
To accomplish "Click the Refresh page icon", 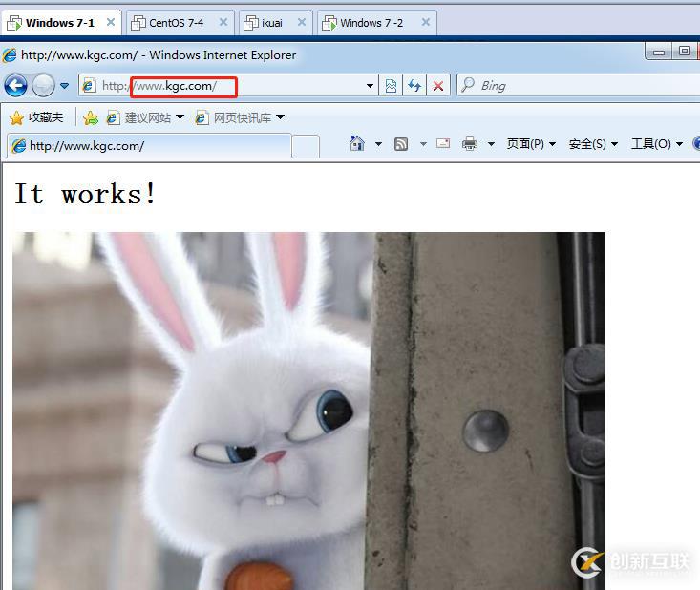I will click(x=414, y=85).
